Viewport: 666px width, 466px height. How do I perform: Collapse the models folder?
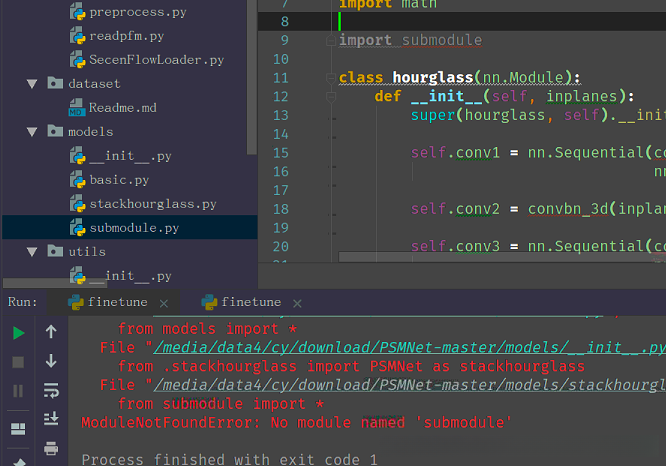tap(32, 132)
